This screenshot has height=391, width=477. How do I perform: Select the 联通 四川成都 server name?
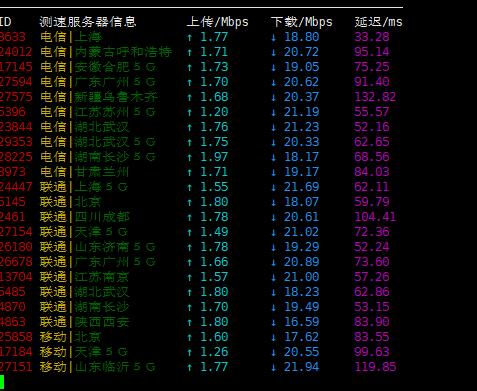click(84, 217)
